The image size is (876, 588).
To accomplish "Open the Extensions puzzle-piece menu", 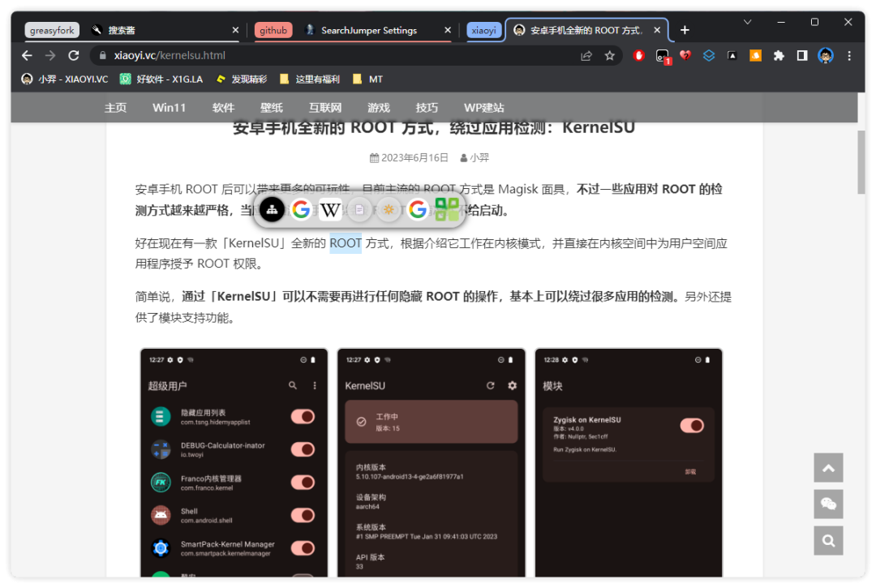I will [779, 55].
